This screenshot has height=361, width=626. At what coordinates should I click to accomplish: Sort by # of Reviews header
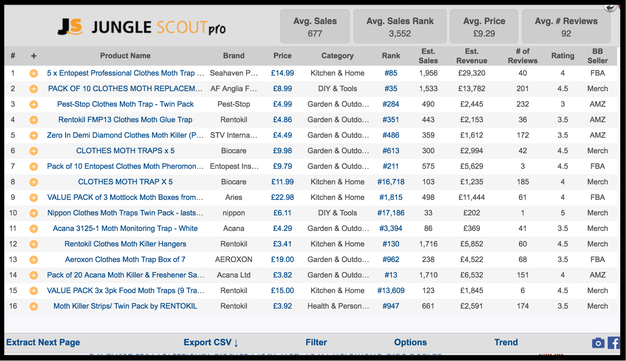click(523, 56)
